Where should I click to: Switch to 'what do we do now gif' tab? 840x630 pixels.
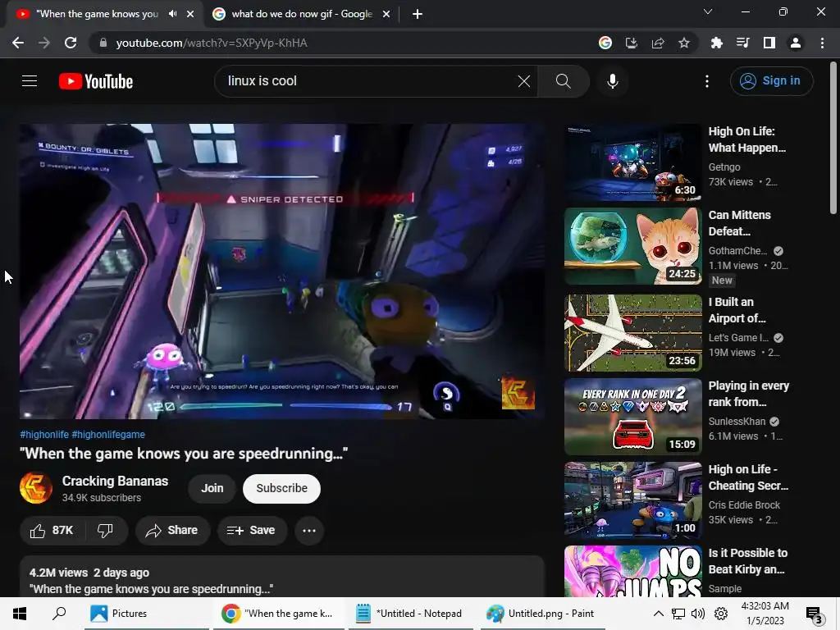point(302,14)
